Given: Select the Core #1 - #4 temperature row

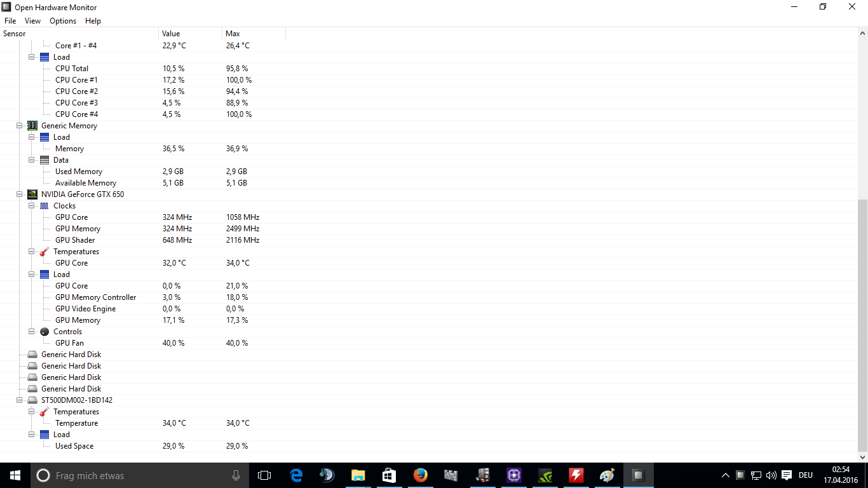Looking at the screenshot, I should pos(429,46).
